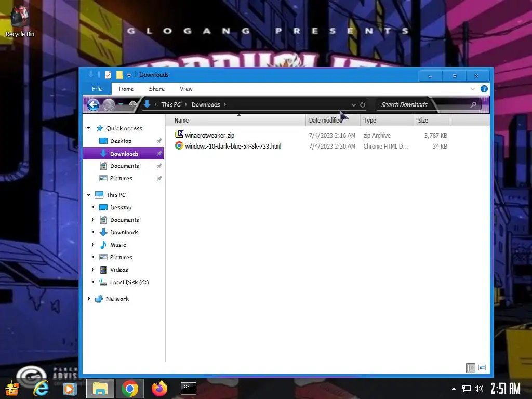The height and width of the screenshot is (399, 532).
Task: Select windows-10-dark-blue-5k-8k-733.html file
Action: pos(233,146)
